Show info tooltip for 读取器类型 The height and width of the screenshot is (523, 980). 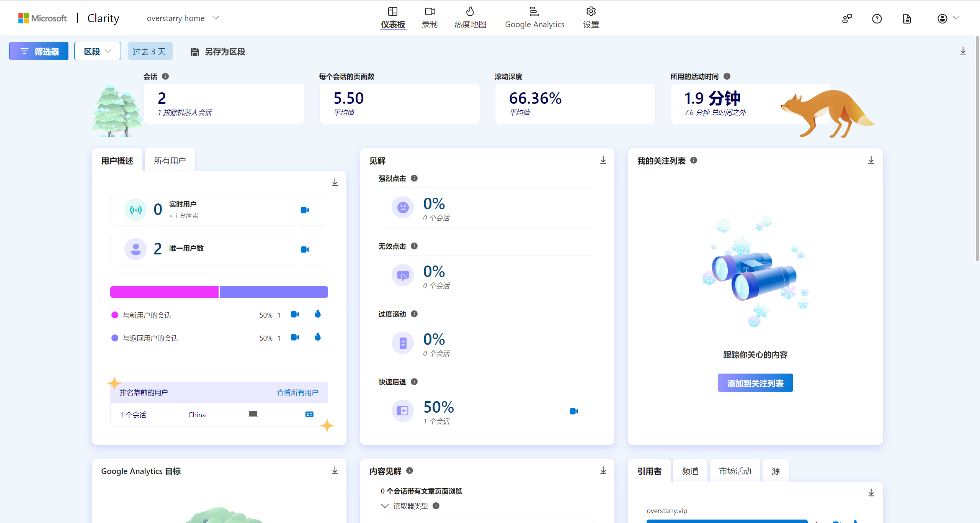tap(436, 506)
